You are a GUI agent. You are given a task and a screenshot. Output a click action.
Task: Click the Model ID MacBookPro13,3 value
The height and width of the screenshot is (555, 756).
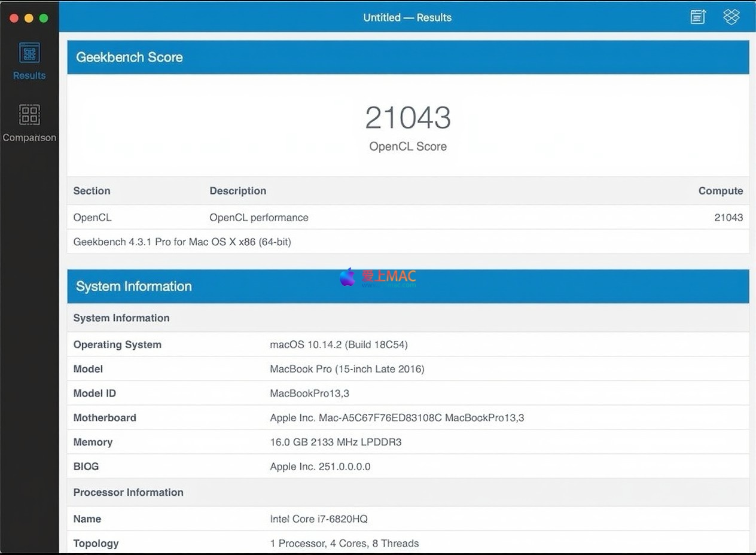[x=309, y=394]
